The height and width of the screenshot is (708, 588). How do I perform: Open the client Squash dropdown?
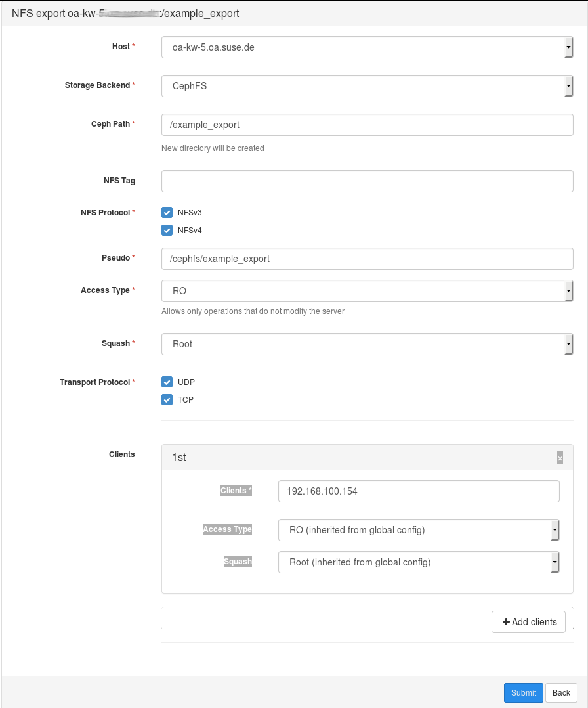(x=419, y=562)
